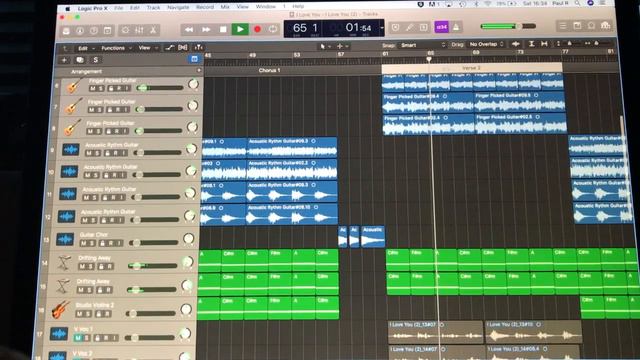640x360 pixels.
Task: Toggle the purple Count-in 1234 button
Action: (x=441, y=27)
